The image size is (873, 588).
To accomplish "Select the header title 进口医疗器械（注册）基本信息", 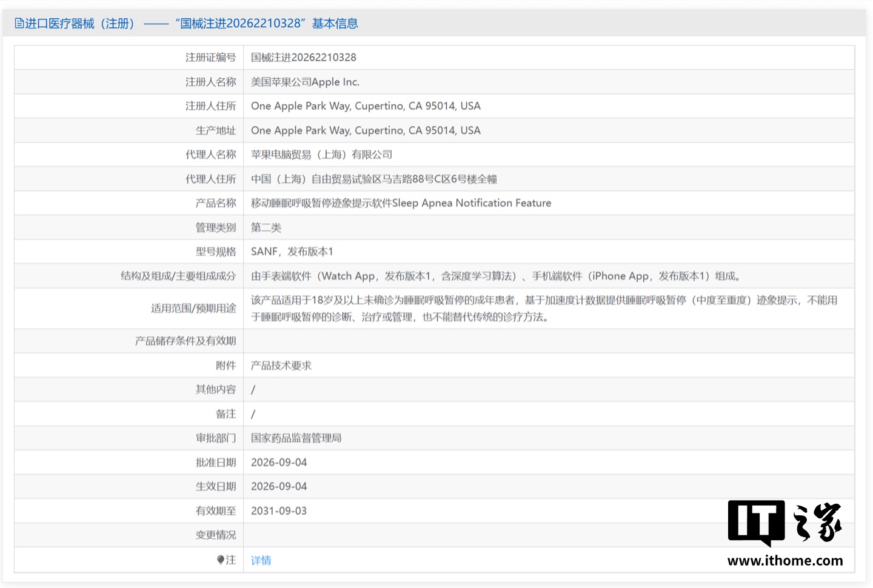I will [186, 24].
